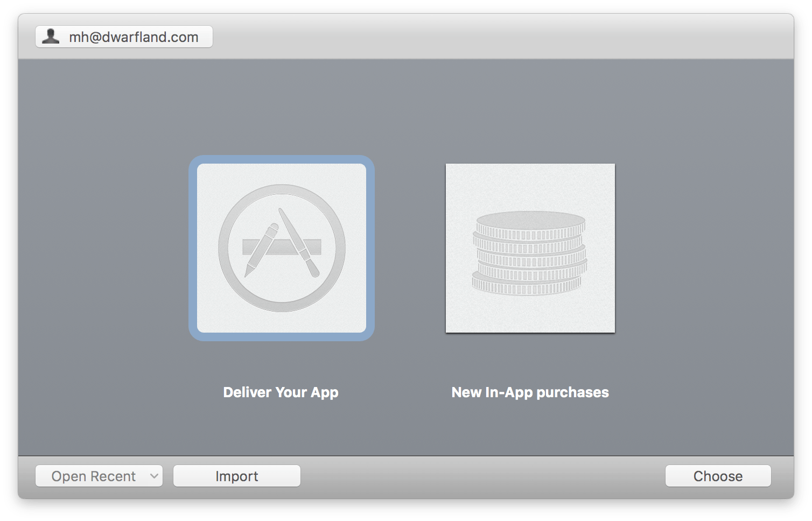Viewport: 812px width, 521px height.
Task: Click the user silhouette account icon
Action: [x=52, y=37]
